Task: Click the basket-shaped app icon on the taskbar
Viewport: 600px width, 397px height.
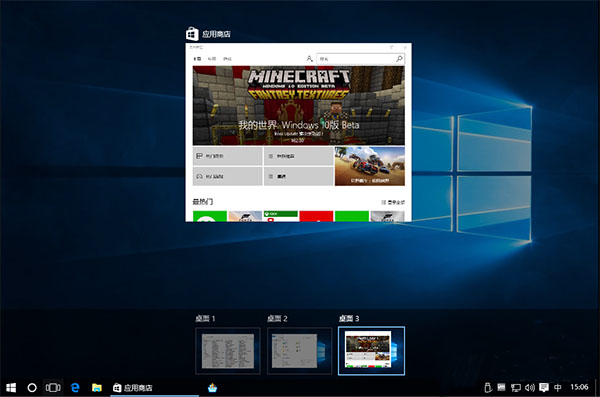Action: coord(212,388)
